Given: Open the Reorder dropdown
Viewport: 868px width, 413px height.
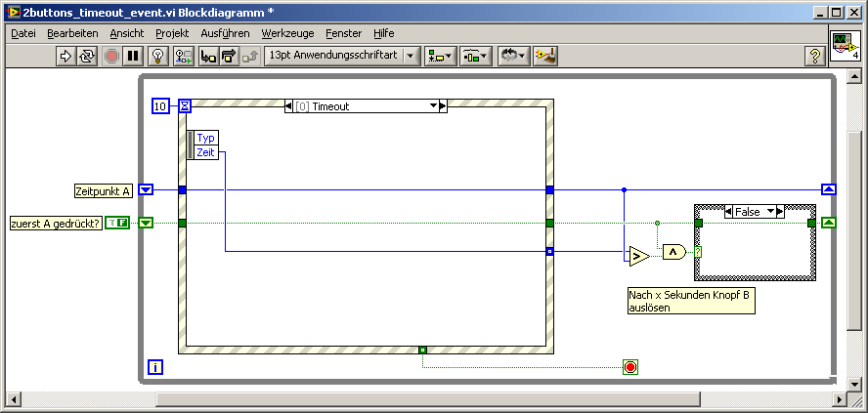Looking at the screenshot, I should (514, 56).
